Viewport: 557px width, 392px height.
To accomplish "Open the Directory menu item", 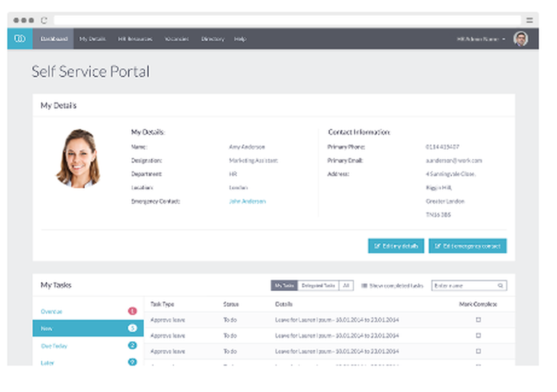I will (212, 39).
